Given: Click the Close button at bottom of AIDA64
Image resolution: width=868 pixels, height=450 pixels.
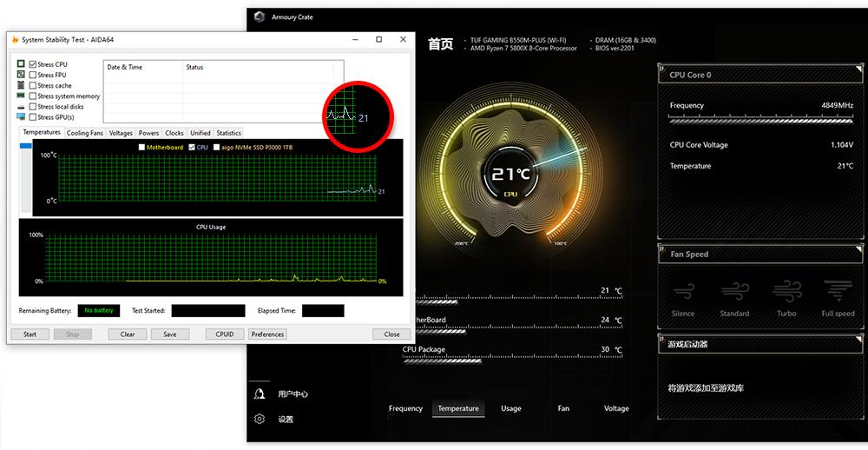Looking at the screenshot, I should click(x=392, y=334).
